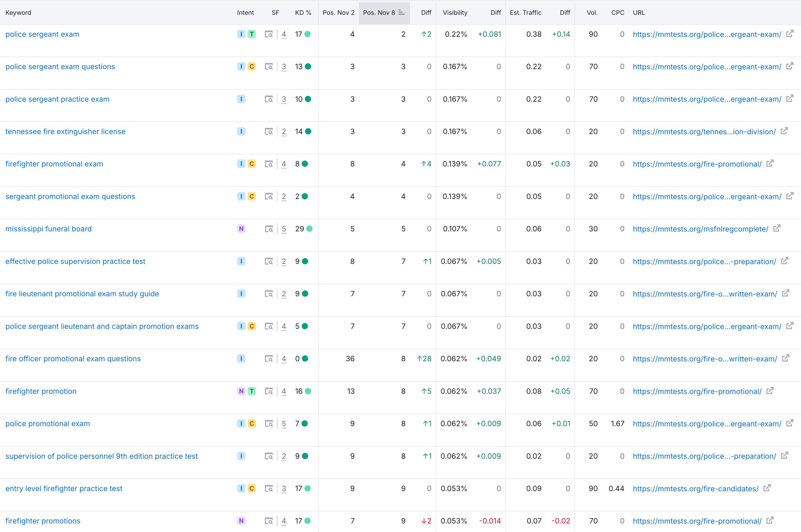Viewport: 801px width, 532px height.
Task: Click the KD difficulty dot for fire officer promotional exam questions
Action: [x=305, y=358]
